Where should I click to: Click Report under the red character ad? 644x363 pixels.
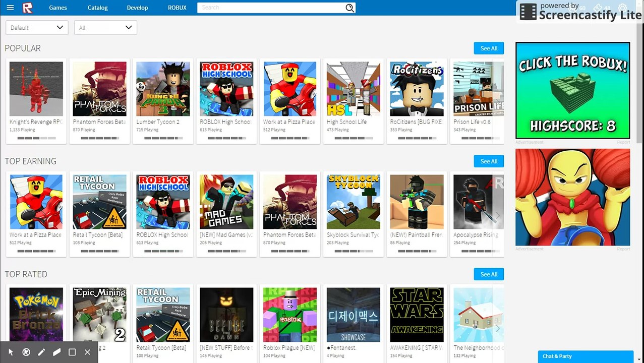click(x=624, y=249)
